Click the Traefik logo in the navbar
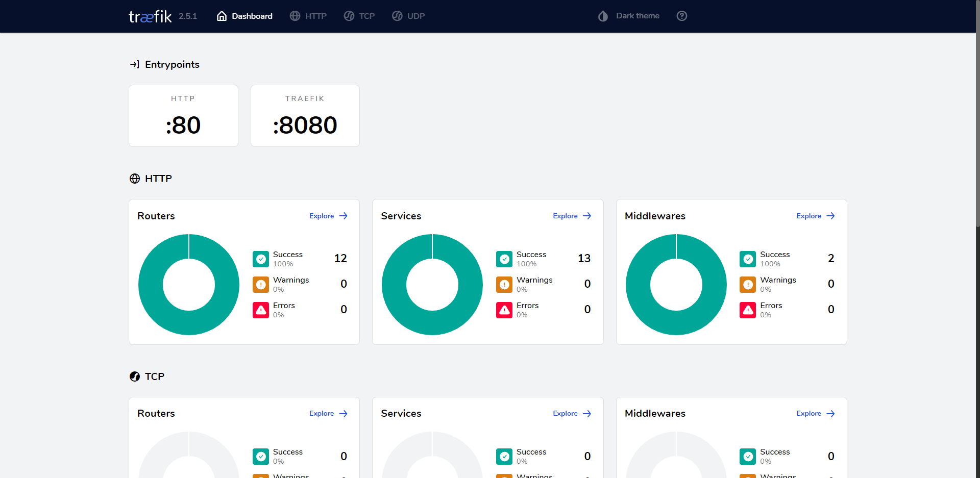 (x=150, y=16)
